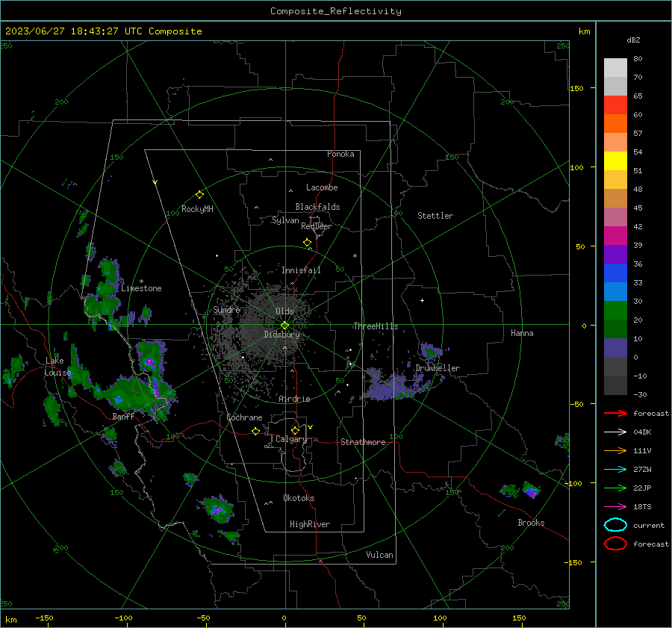Click the purple echo area west of Drumheller
Viewport: 672px width, 628px height.
pyautogui.click(x=391, y=388)
